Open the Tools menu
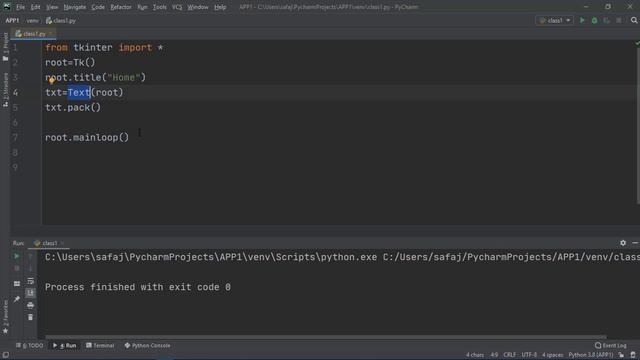The width and height of the screenshot is (640, 360). tap(160, 7)
